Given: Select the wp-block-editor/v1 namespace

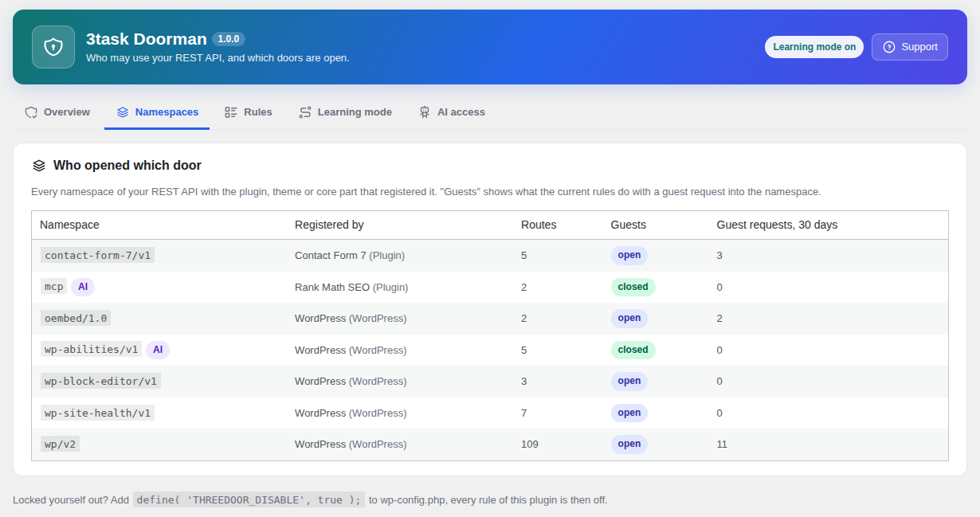Looking at the screenshot, I should tap(100, 382).
